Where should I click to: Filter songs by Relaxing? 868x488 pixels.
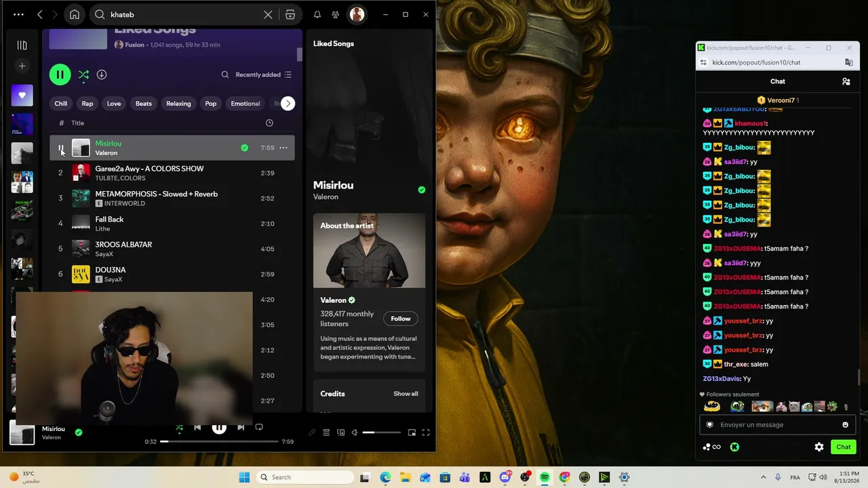[x=178, y=104]
